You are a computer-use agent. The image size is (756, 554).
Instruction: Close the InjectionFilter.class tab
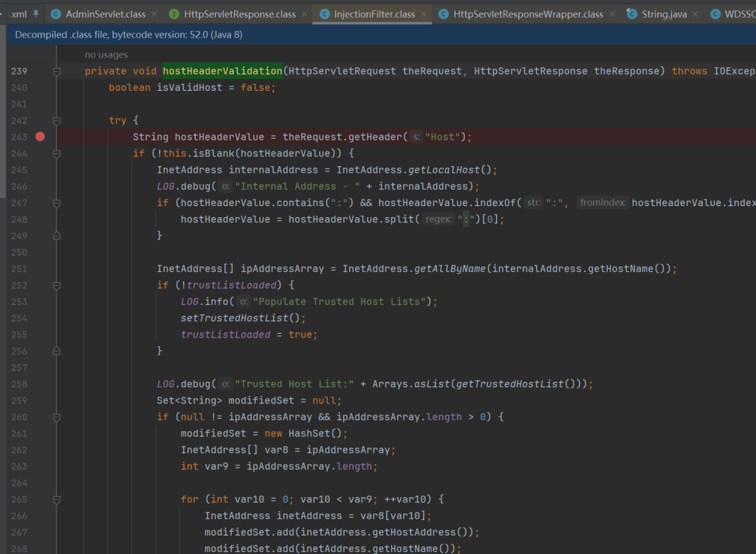pos(423,15)
